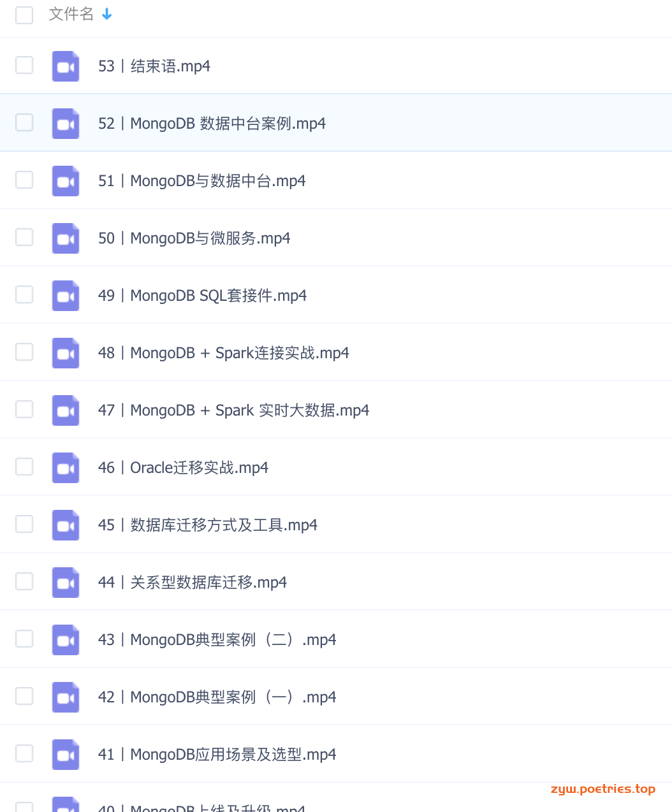Click video icon of 47 Spark 实时大数据.mp4
The width and height of the screenshot is (672, 812).
tap(66, 410)
